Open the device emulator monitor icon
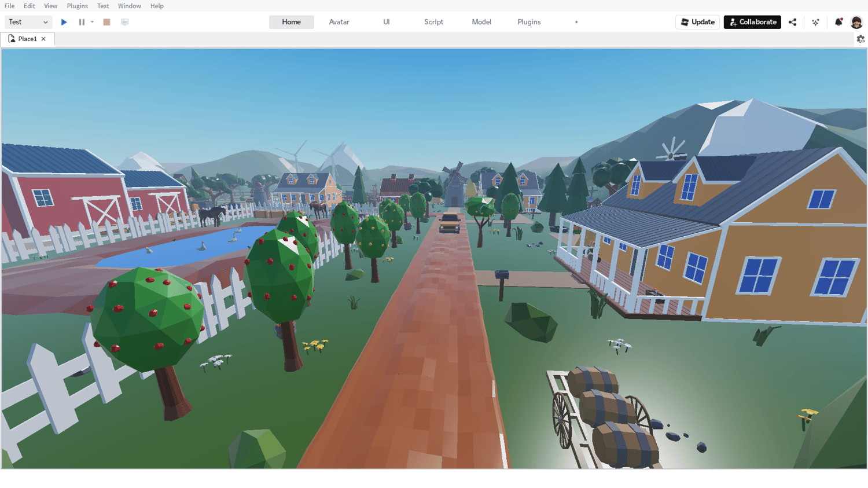868x488 pixels. (x=124, y=22)
